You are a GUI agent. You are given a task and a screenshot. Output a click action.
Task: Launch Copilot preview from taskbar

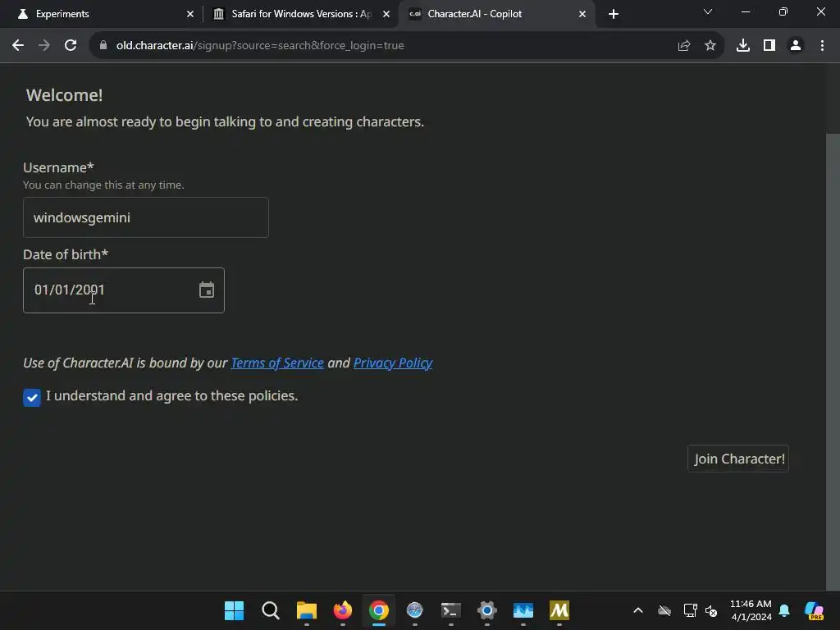[x=815, y=610]
